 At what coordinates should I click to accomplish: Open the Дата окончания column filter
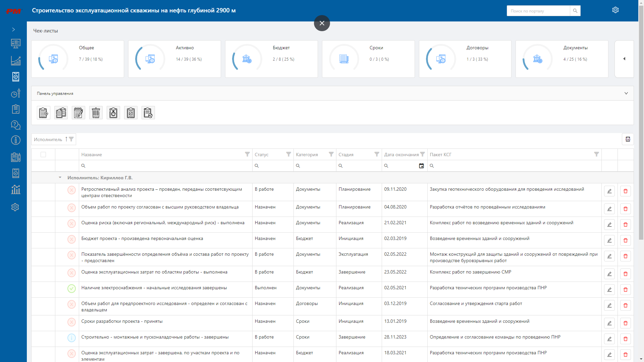pyautogui.click(x=423, y=154)
